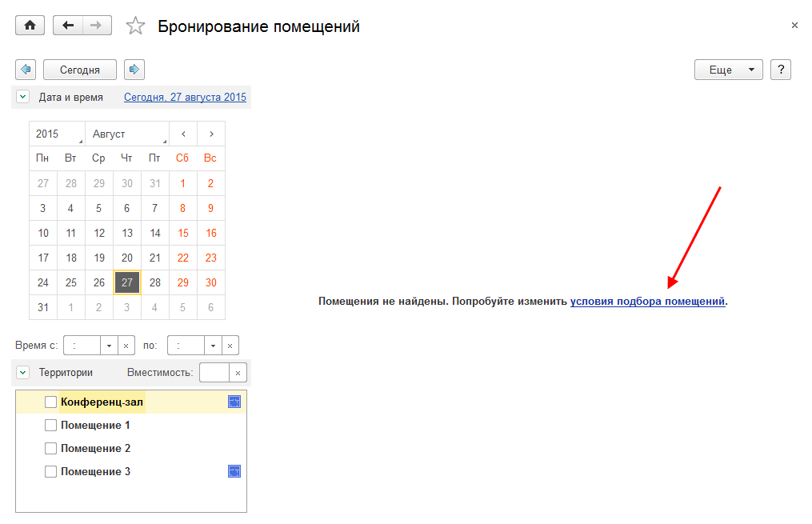Select August 28 in the calendar

click(x=155, y=282)
